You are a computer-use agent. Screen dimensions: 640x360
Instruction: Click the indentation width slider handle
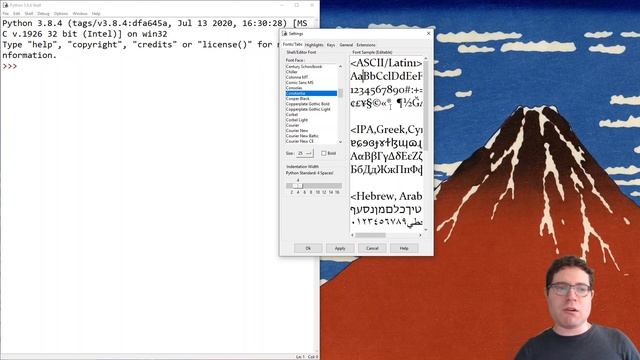click(298, 186)
